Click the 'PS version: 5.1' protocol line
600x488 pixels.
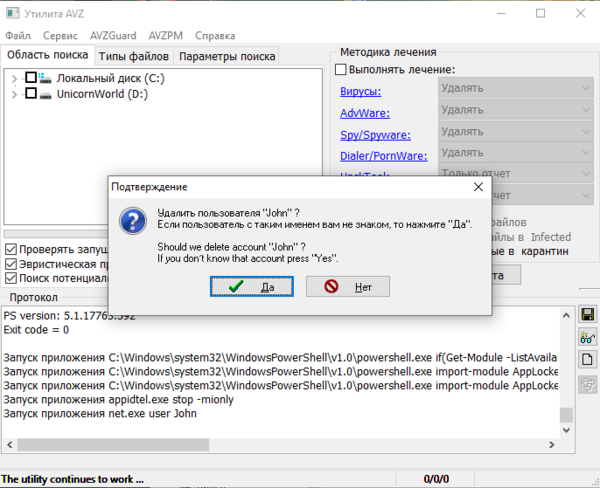[69, 316]
